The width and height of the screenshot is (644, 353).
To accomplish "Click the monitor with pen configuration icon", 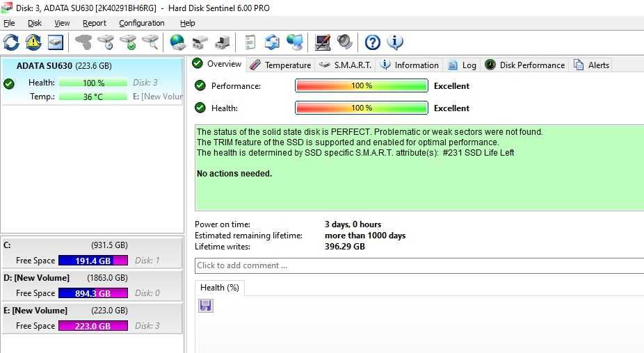I will (323, 42).
